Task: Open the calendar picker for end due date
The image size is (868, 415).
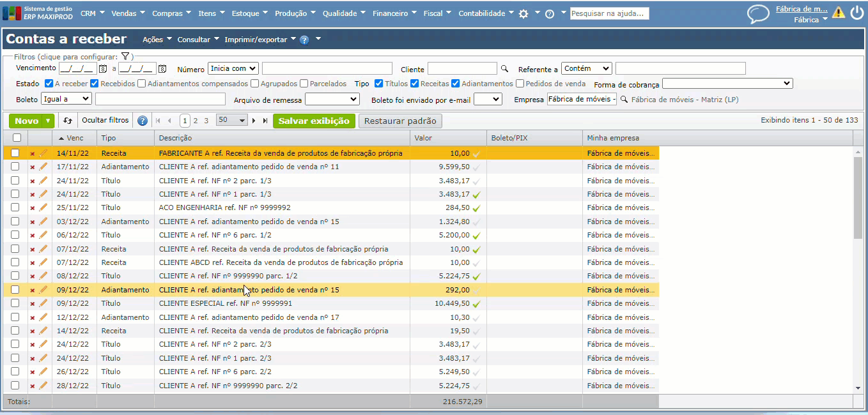Action: click(162, 68)
